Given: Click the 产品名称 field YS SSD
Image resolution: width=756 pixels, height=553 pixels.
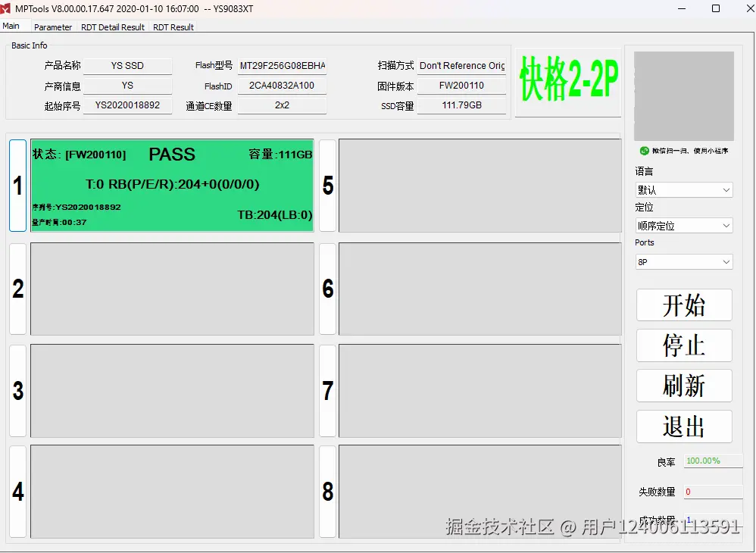Looking at the screenshot, I should (x=127, y=66).
